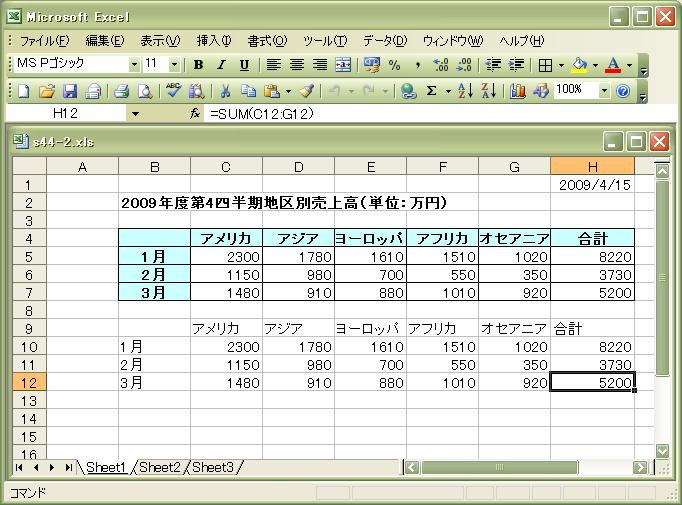Open Chart Wizard
The height and width of the screenshot is (505, 682).
(518, 91)
